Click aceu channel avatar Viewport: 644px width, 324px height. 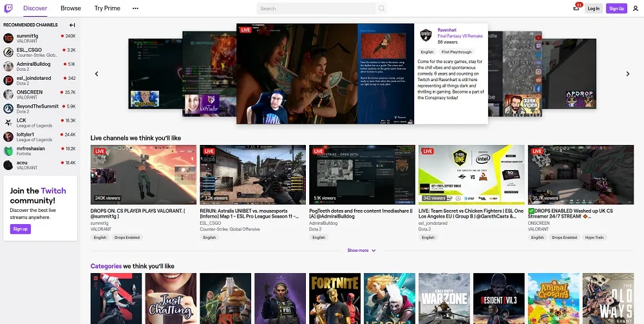point(8,165)
